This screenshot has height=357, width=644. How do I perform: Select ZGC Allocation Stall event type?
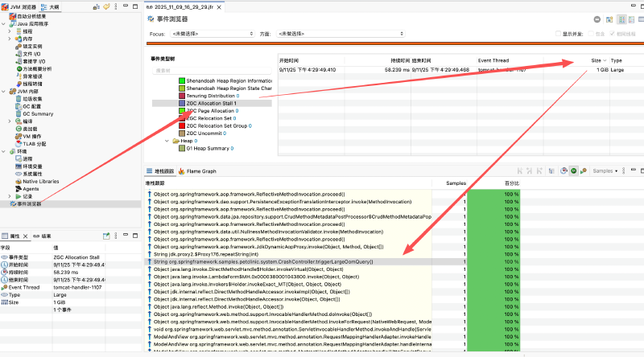[x=211, y=104]
